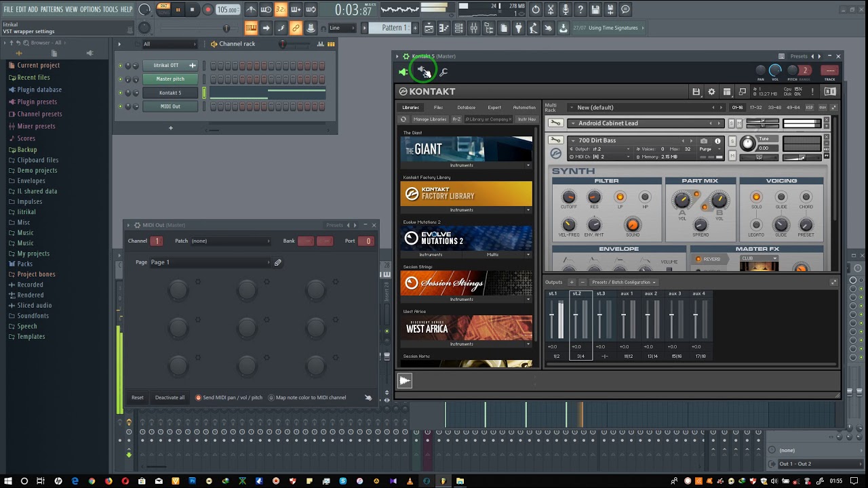The width and height of the screenshot is (868, 488).
Task: Open the Channel rack toolbar icon
Action: (458, 28)
